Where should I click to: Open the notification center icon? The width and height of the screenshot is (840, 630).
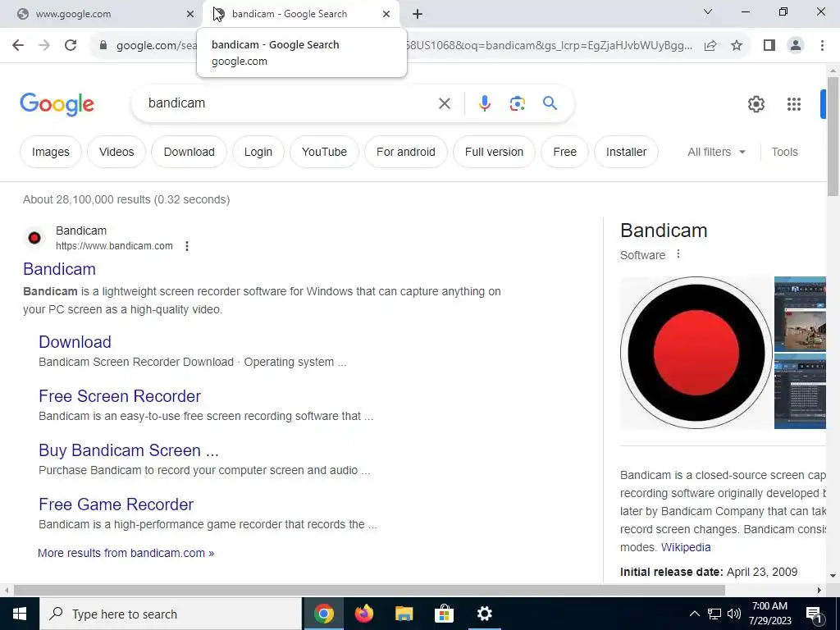(x=815, y=614)
